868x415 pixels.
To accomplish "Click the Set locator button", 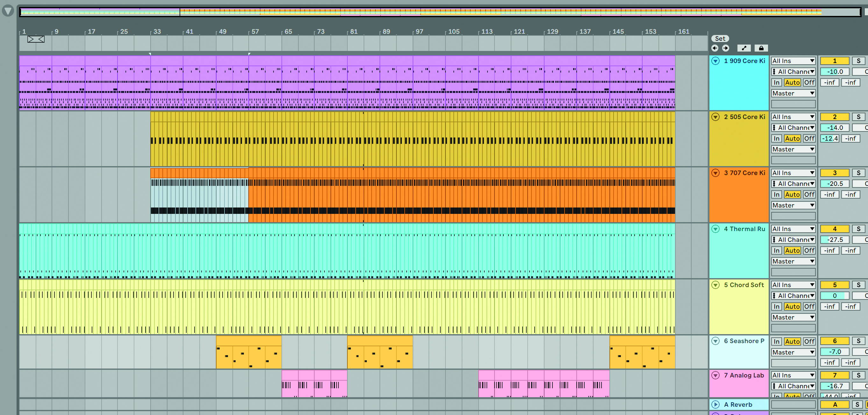I will pyautogui.click(x=720, y=39).
